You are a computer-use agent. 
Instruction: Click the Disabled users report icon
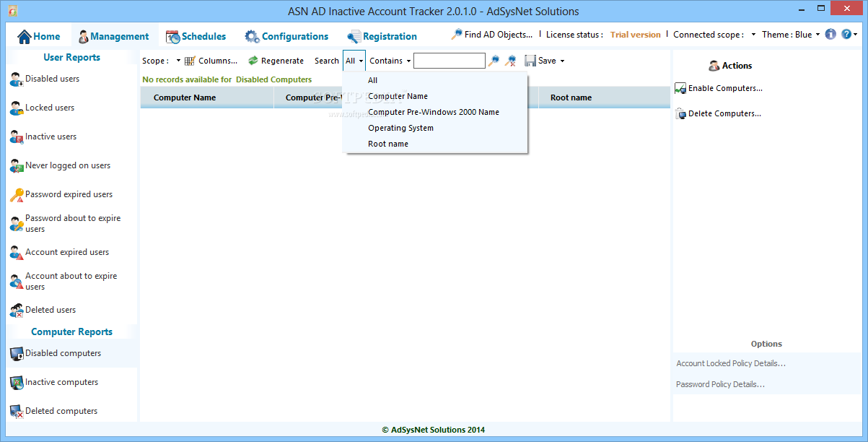pos(17,79)
